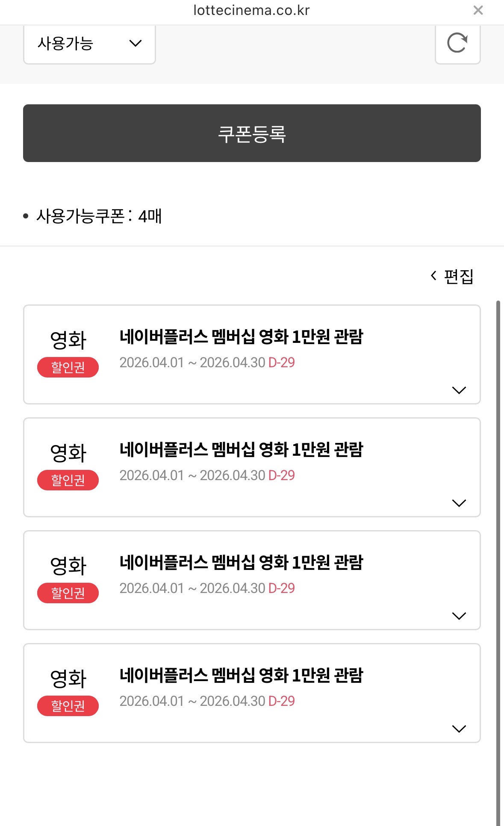This screenshot has height=826, width=504.
Task: Click the third coupon's 할인권 badge
Action: point(68,593)
